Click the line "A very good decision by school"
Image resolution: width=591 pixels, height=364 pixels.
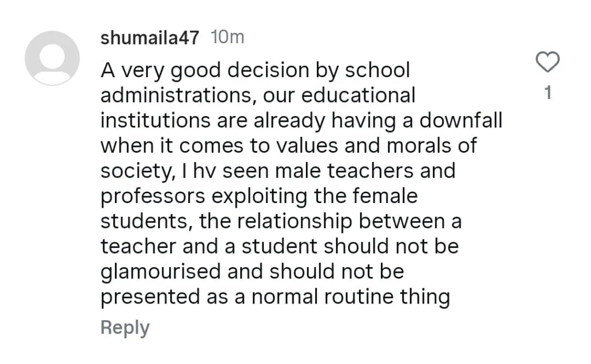[x=255, y=70]
